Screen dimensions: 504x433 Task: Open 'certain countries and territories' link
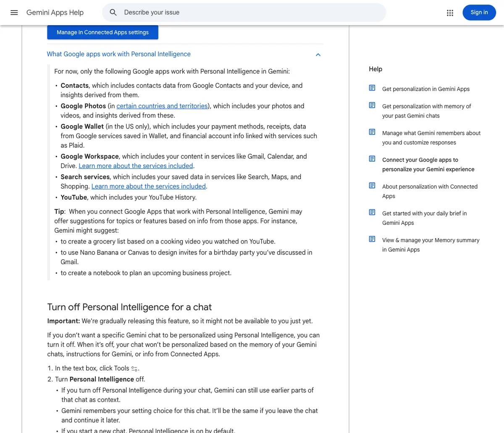click(162, 106)
